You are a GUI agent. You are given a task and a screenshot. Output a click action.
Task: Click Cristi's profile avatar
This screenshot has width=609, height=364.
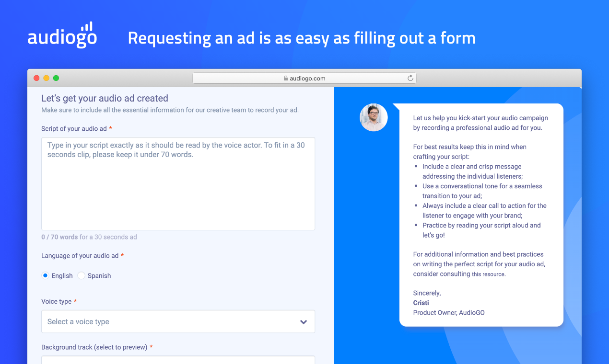[x=374, y=117]
